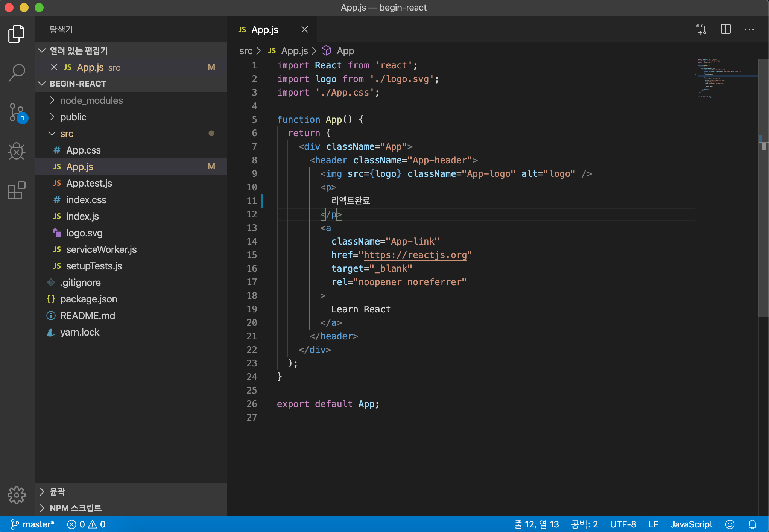Open the Source Control view

(17, 112)
